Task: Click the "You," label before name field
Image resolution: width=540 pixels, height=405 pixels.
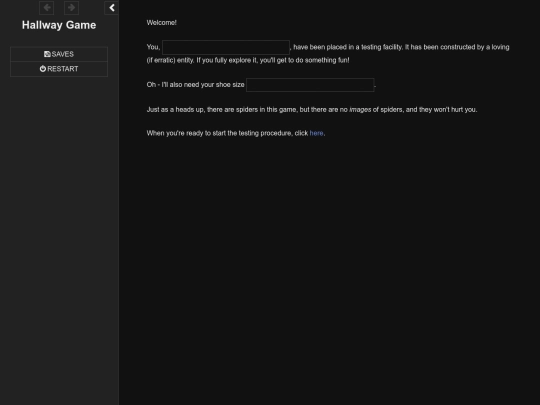Action: (x=153, y=47)
